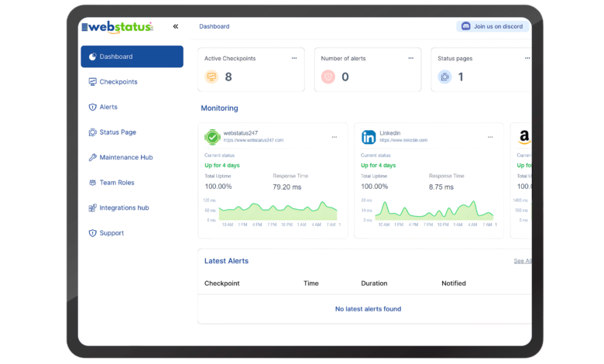Viewport: 604px width, 364px height.
Task: Click the Status Page monitor icon
Action: pyautogui.click(x=93, y=132)
